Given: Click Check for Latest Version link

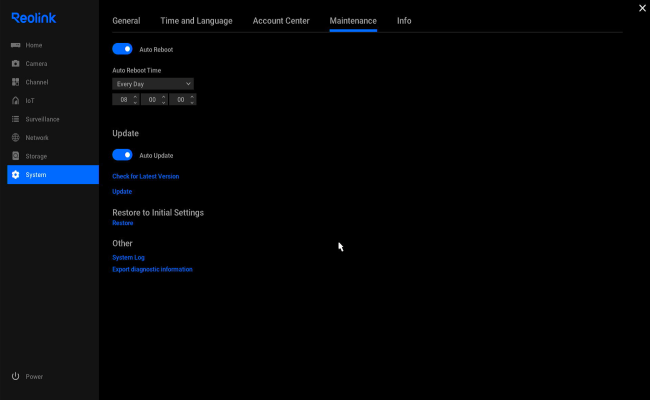Looking at the screenshot, I should tap(146, 176).
